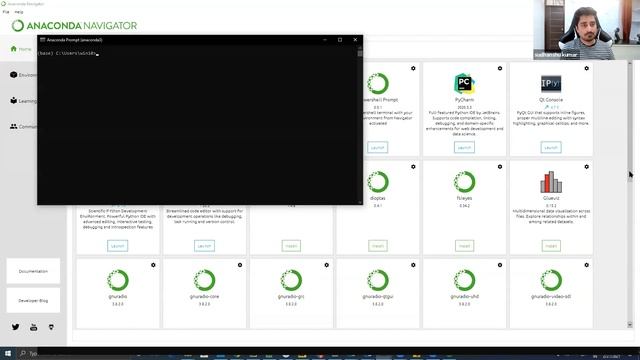Open gear options for Qt Console tile
This screenshot has height=360, width=640.
pos(587,68)
